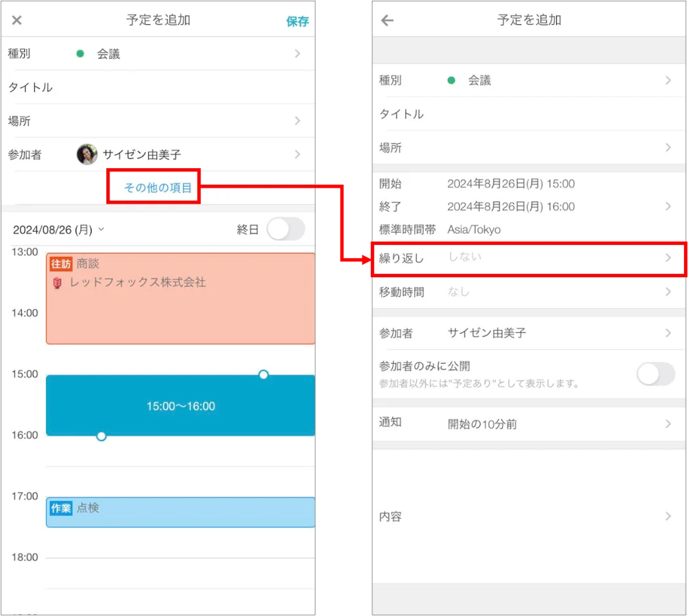Open 参加者 chevron on left screen
Image resolution: width=688 pixels, height=616 pixels.
[297, 154]
